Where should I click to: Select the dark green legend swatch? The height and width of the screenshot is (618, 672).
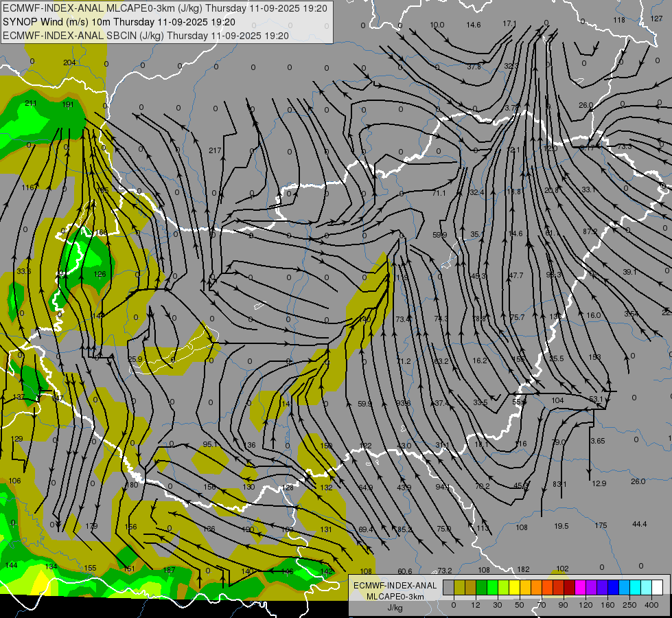(481, 587)
